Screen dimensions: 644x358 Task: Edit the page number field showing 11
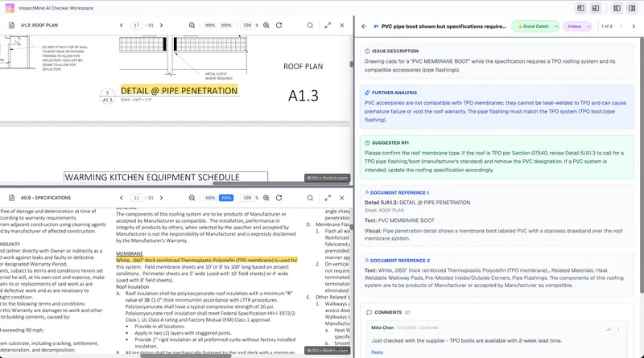[x=136, y=198]
